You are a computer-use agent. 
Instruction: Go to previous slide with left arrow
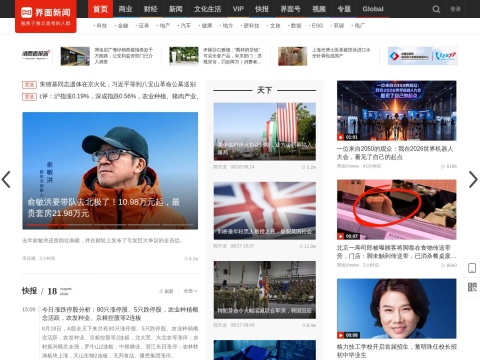[6, 180]
